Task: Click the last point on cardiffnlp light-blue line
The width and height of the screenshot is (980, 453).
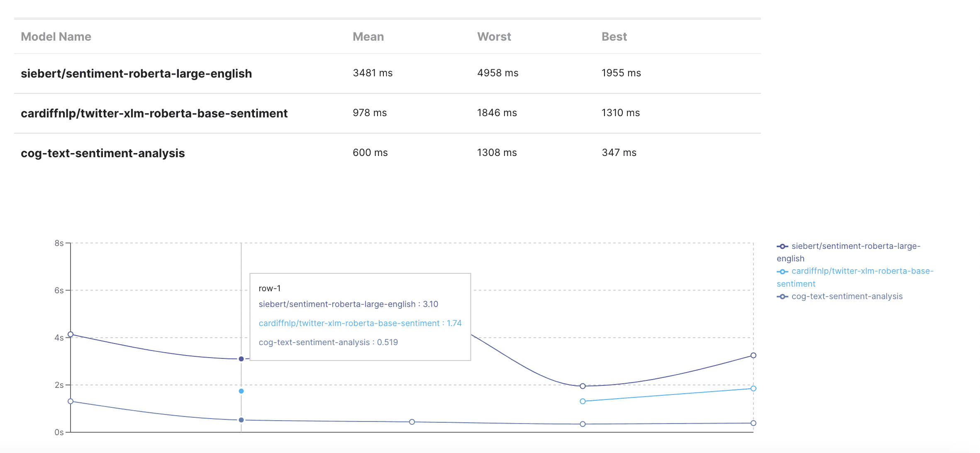Action: [x=753, y=389]
